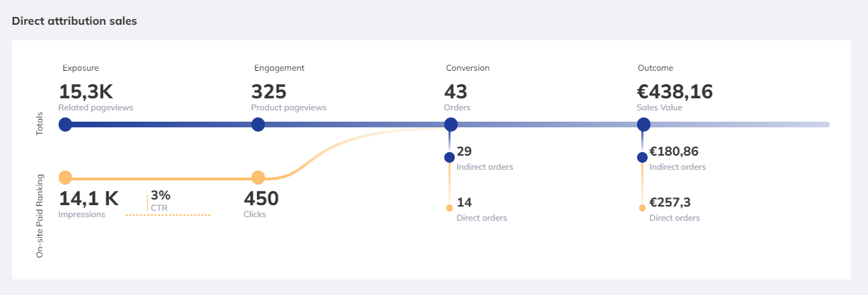The width and height of the screenshot is (868, 295).
Task: Click the Outcome node on Totals line
Action: [x=643, y=125]
